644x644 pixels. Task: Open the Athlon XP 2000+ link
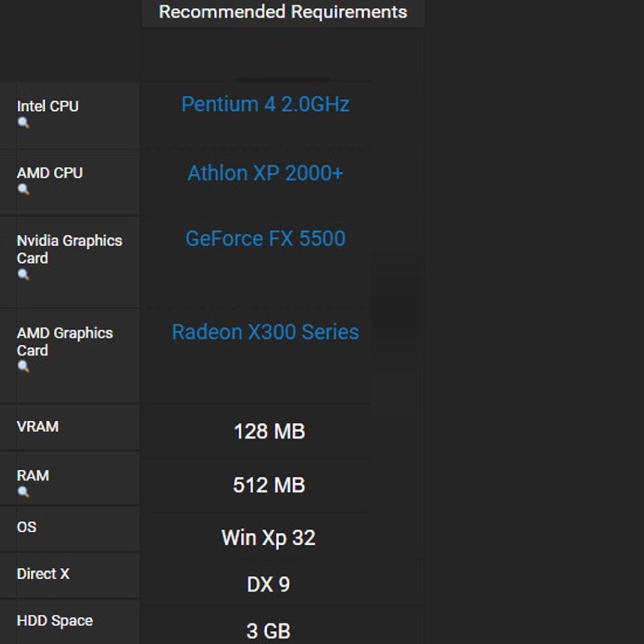tap(265, 173)
